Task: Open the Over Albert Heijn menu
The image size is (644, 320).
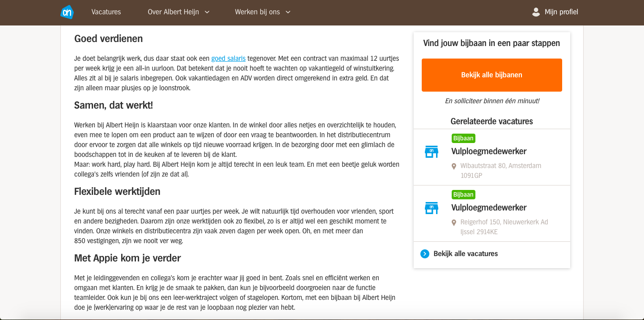Action: pyautogui.click(x=174, y=12)
